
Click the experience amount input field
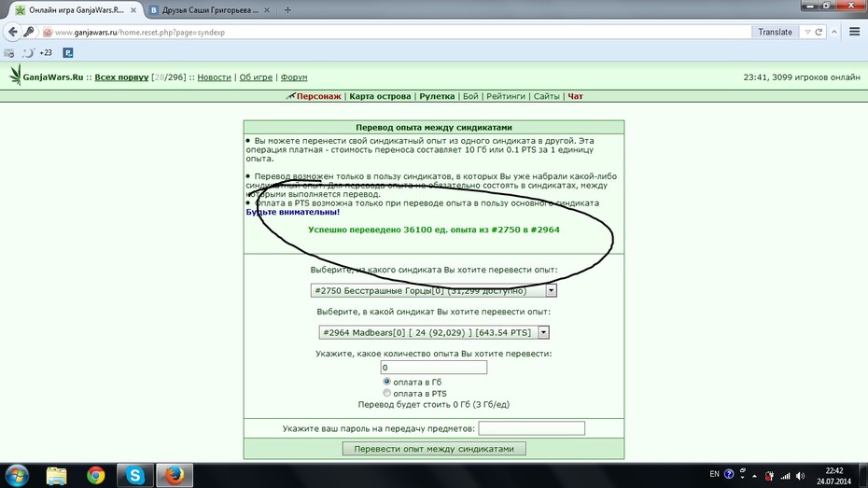click(x=433, y=368)
